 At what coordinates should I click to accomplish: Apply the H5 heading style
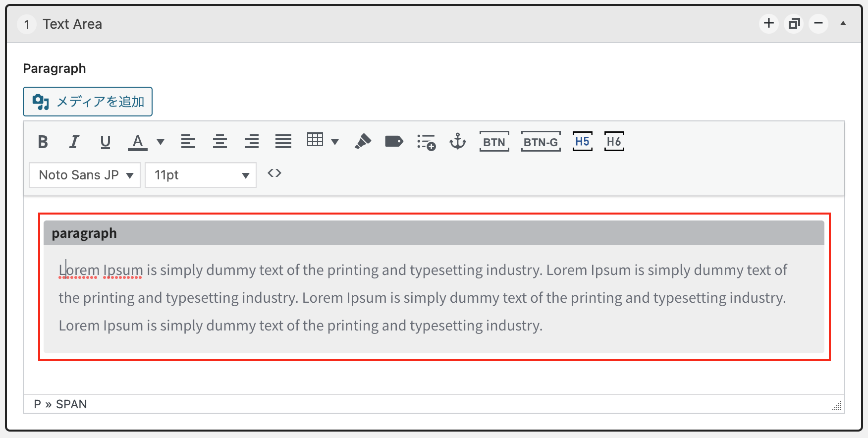point(582,142)
